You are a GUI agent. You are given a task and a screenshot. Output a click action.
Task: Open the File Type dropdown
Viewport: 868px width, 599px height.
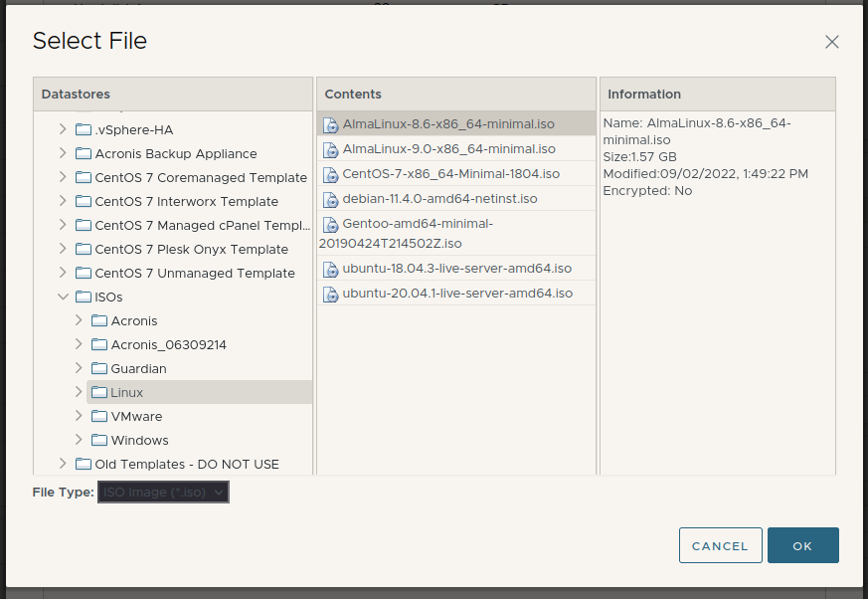[x=164, y=492]
